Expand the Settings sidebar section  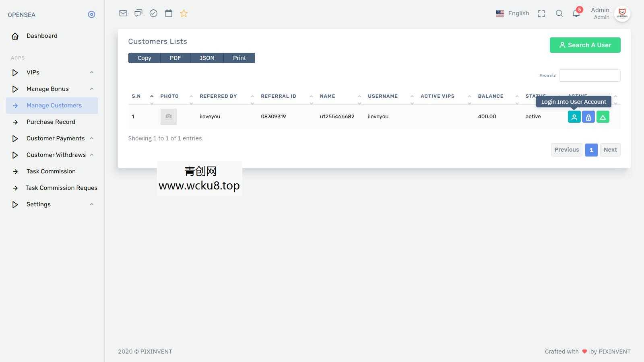point(38,204)
